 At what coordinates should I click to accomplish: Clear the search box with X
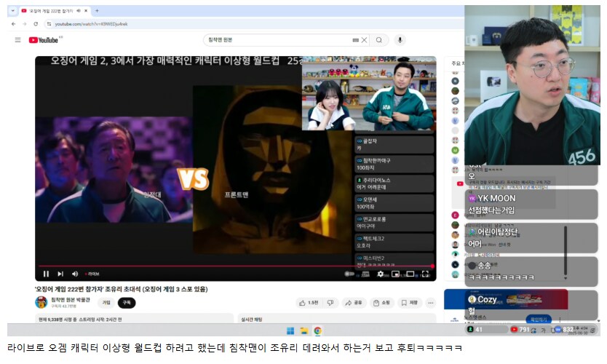click(x=365, y=40)
